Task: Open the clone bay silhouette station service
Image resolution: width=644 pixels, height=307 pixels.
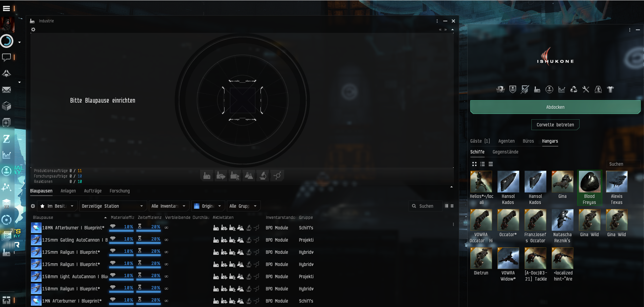Action: pos(598,89)
